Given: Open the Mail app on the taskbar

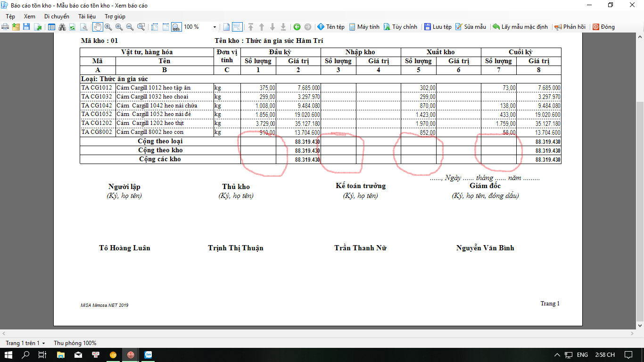Looking at the screenshot, I should 78,354.
